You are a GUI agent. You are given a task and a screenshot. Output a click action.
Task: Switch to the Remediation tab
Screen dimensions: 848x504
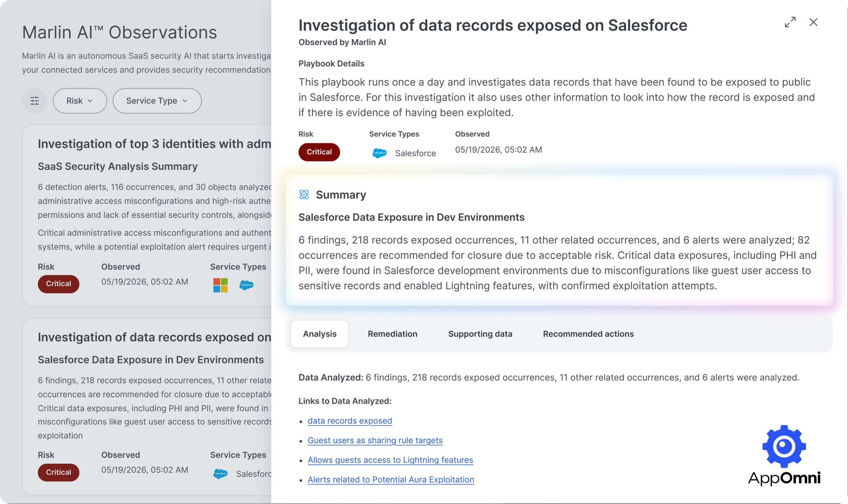[393, 334]
